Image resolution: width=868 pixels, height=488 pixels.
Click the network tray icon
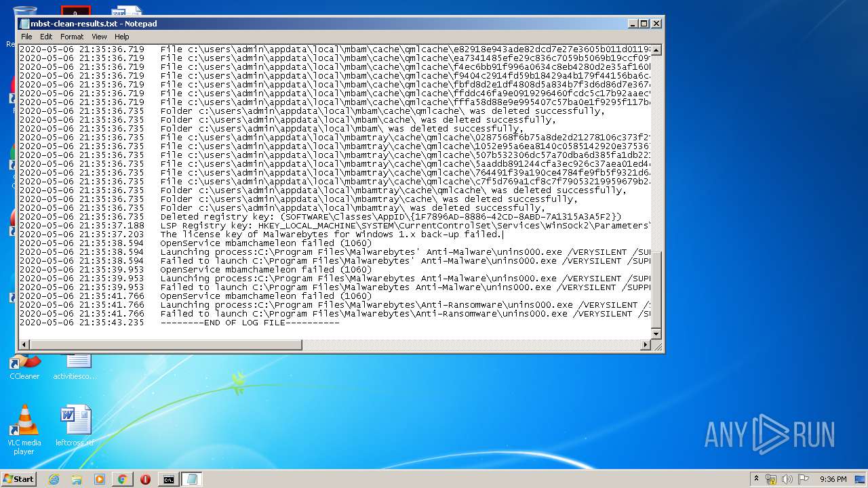(x=771, y=479)
